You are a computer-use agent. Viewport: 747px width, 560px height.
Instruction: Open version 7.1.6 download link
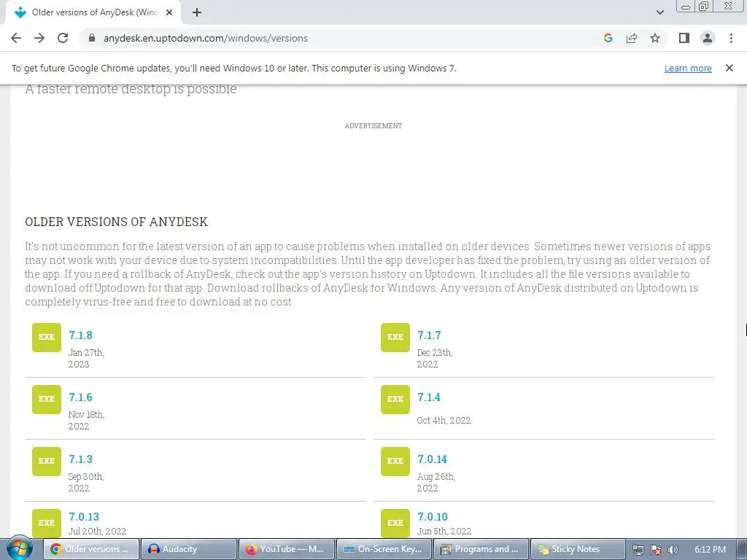tap(80, 397)
